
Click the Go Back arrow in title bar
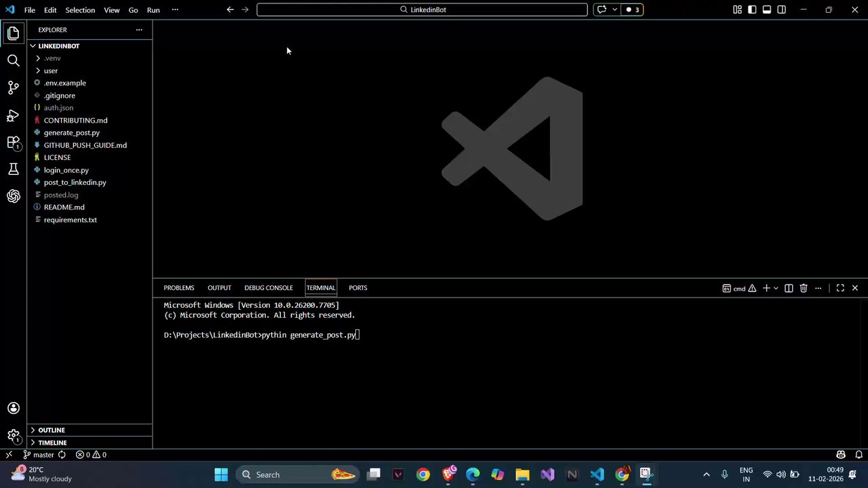[x=230, y=9]
